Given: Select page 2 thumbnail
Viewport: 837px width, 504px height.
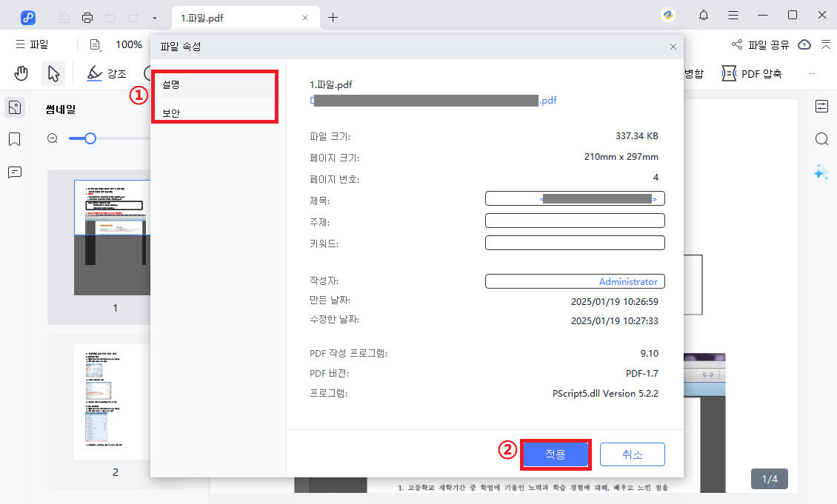Looking at the screenshot, I should pyautogui.click(x=112, y=402).
